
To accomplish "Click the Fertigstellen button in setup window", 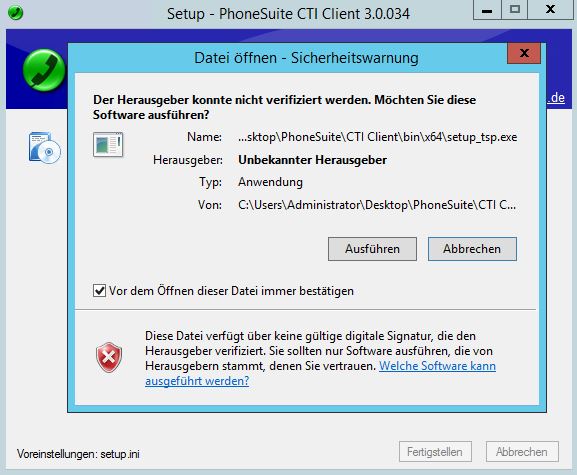I will [435, 451].
